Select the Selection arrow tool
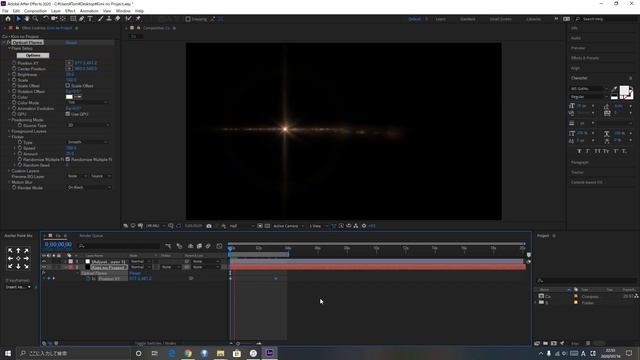 (18, 19)
